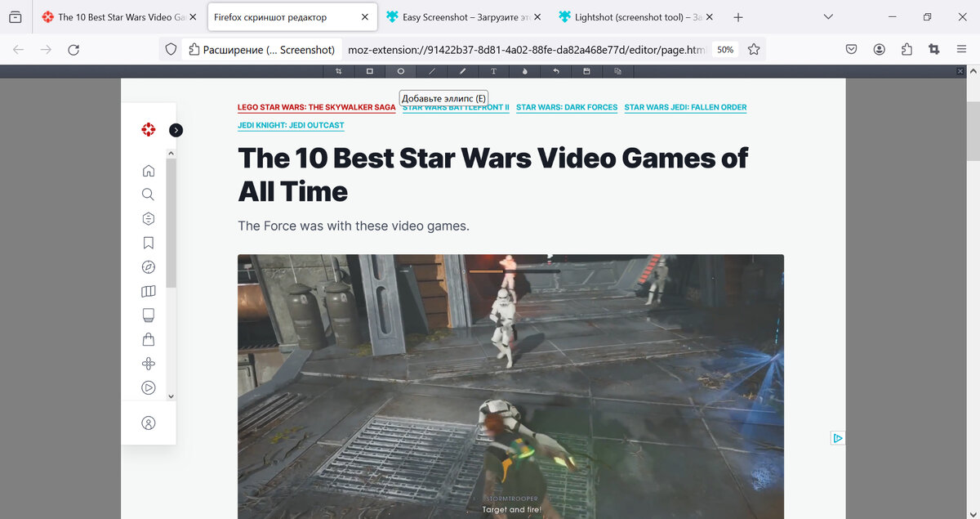Open the extensions puzzle icon

coord(906,50)
